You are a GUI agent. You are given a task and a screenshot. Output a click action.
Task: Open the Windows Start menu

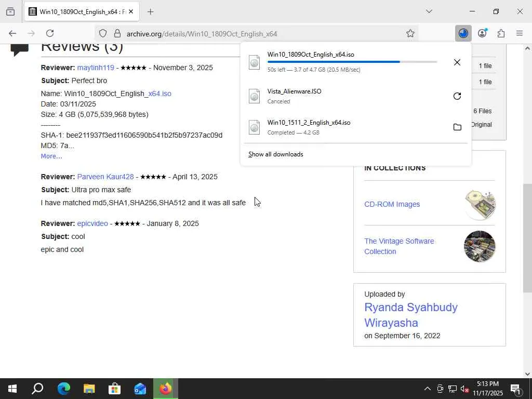coord(12,389)
